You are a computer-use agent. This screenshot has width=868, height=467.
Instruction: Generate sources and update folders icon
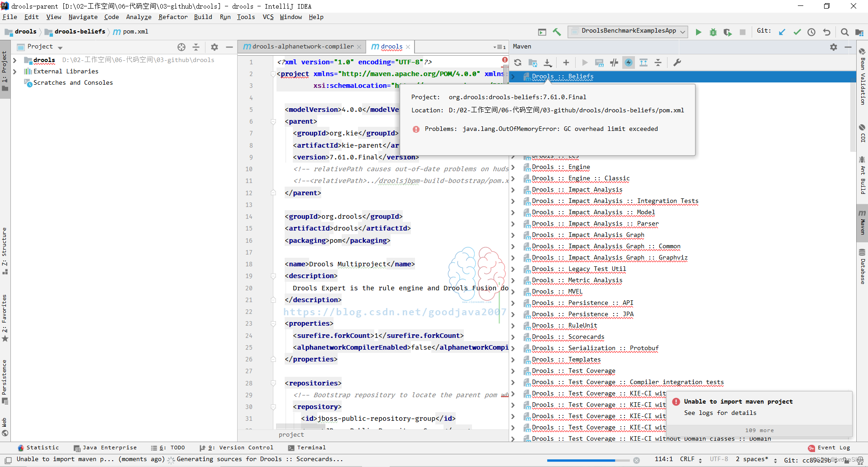[x=533, y=63]
